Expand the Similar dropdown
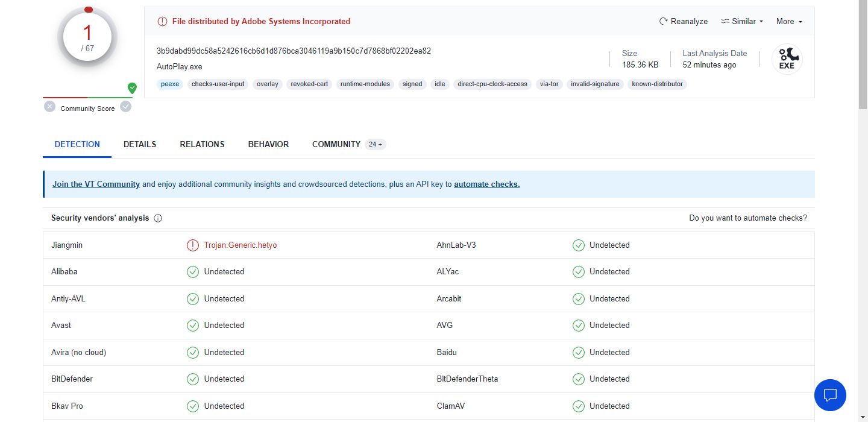868x422 pixels. (742, 21)
